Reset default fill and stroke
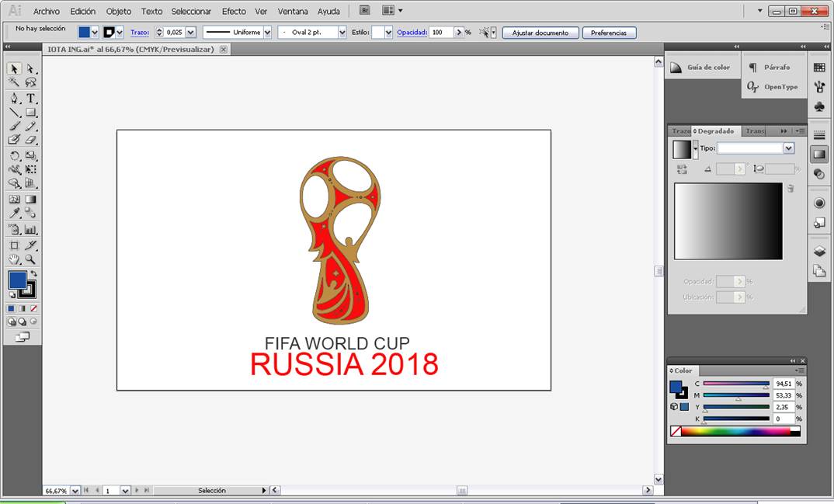Viewport: 834px width, 504px height. click(x=12, y=295)
